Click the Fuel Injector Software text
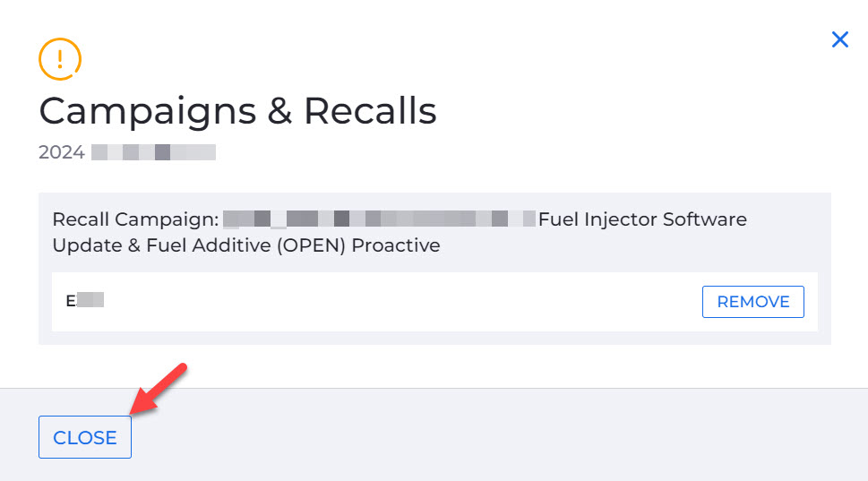 point(642,219)
